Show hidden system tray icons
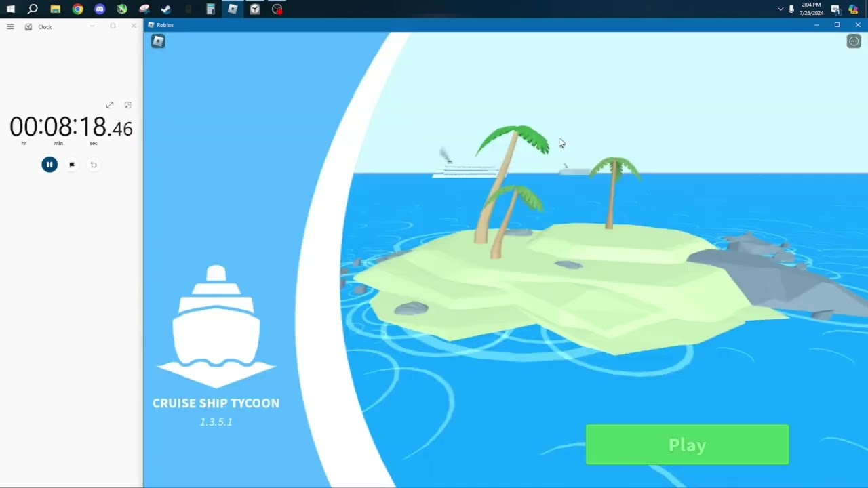Viewport: 868px width, 488px height. tap(781, 9)
